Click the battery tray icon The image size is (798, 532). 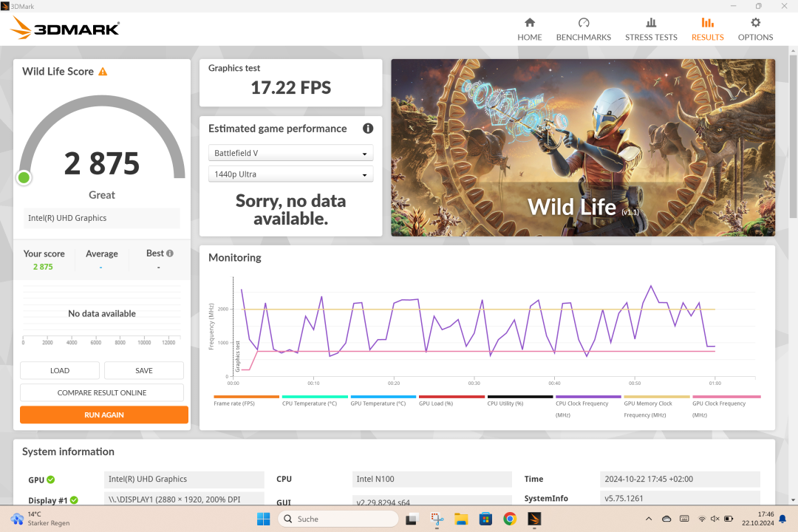tap(729, 519)
